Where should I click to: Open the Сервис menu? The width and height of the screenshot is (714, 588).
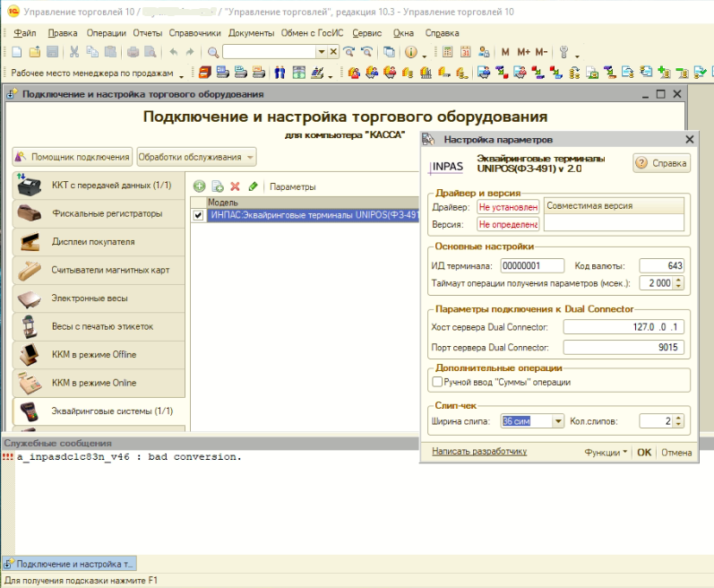pos(366,32)
